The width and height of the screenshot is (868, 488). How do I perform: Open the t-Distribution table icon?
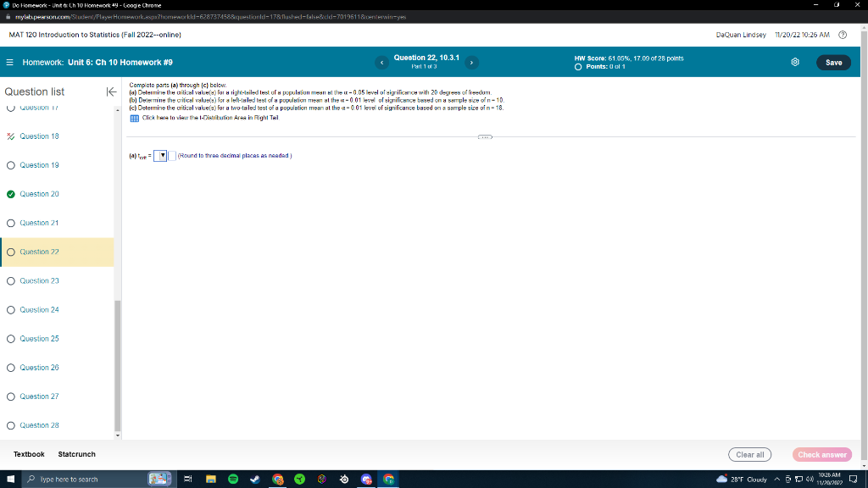[135, 119]
